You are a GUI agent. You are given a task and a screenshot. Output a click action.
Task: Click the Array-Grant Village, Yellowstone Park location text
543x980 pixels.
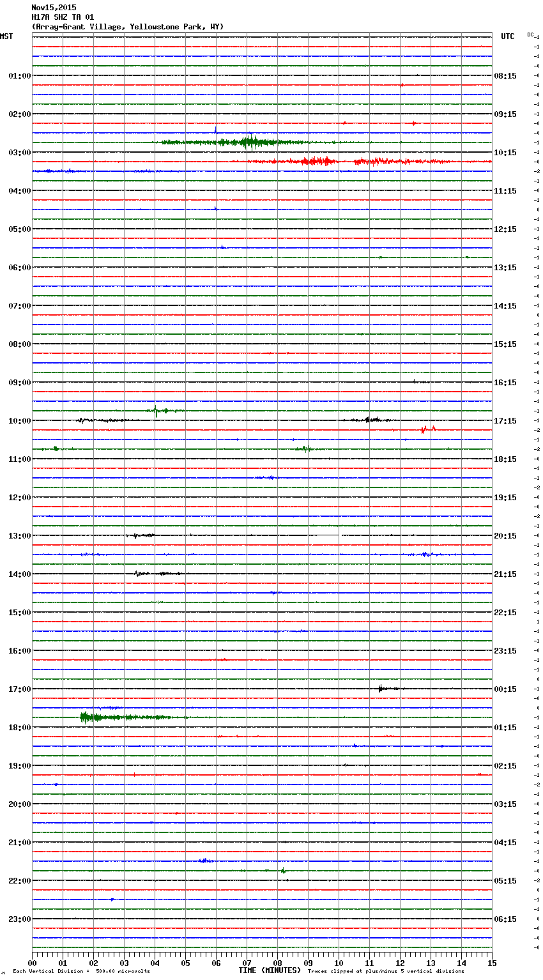coord(128,27)
